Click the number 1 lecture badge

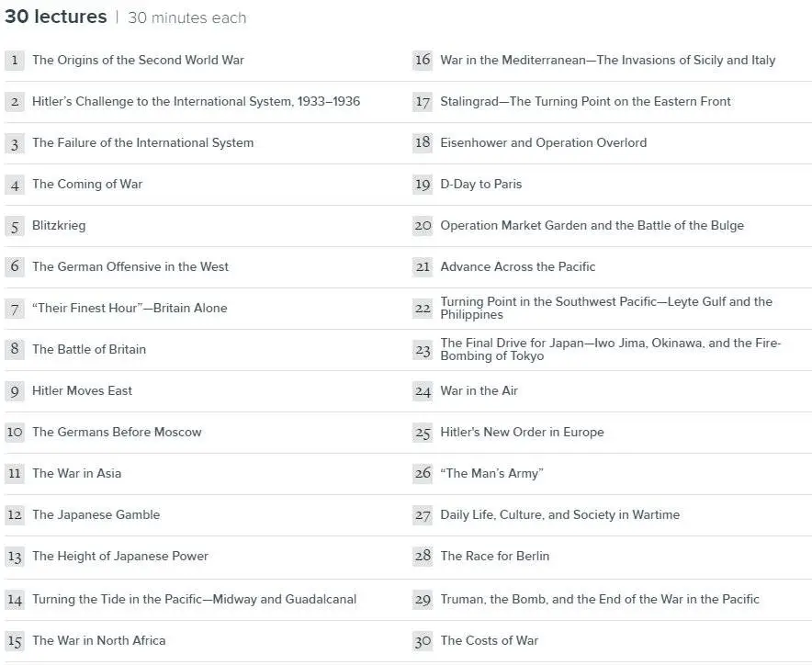(x=15, y=61)
